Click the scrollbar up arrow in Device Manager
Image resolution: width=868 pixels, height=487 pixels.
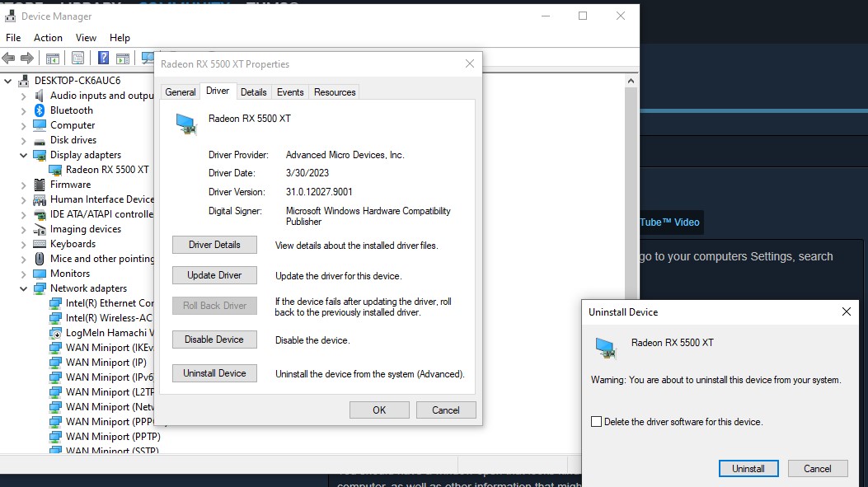[x=631, y=81]
